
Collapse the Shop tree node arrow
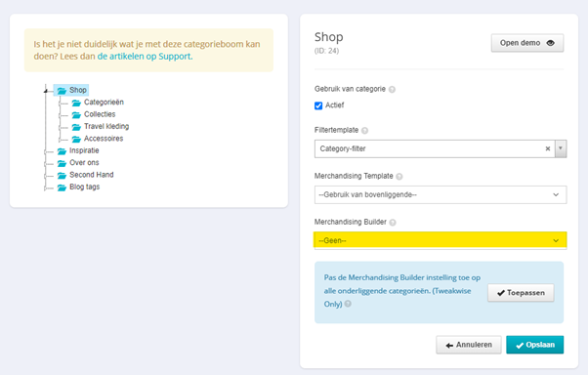[46, 91]
